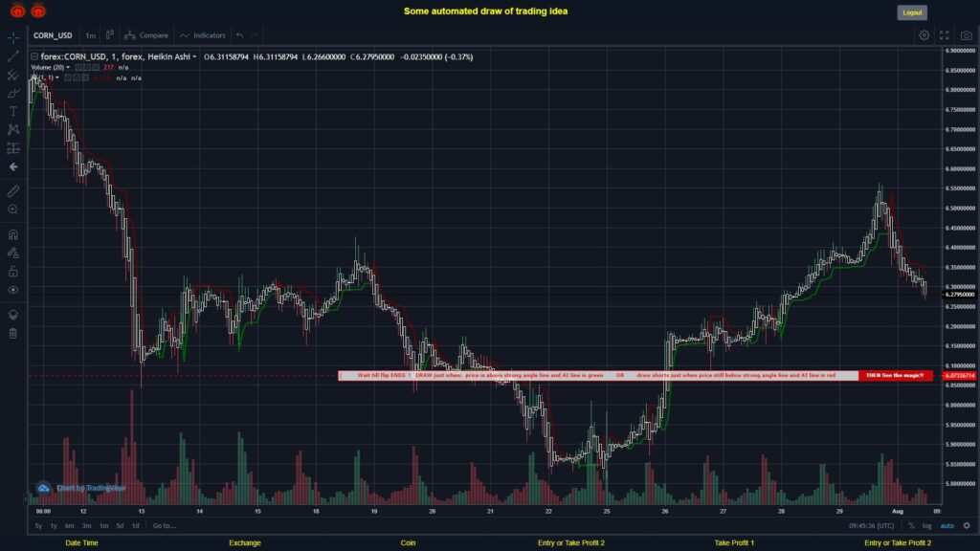The image size is (980, 551).
Task: Click the Take Profit 1 column header
Action: tap(734, 543)
